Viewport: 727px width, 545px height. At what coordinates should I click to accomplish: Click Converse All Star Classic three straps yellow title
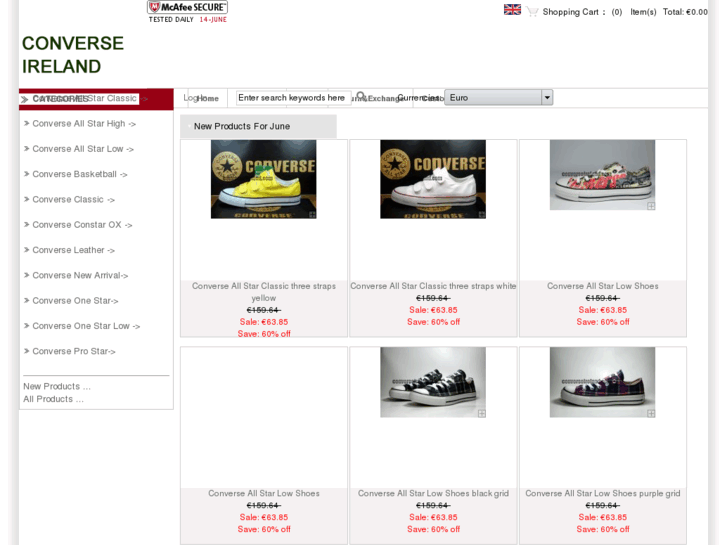click(x=264, y=292)
